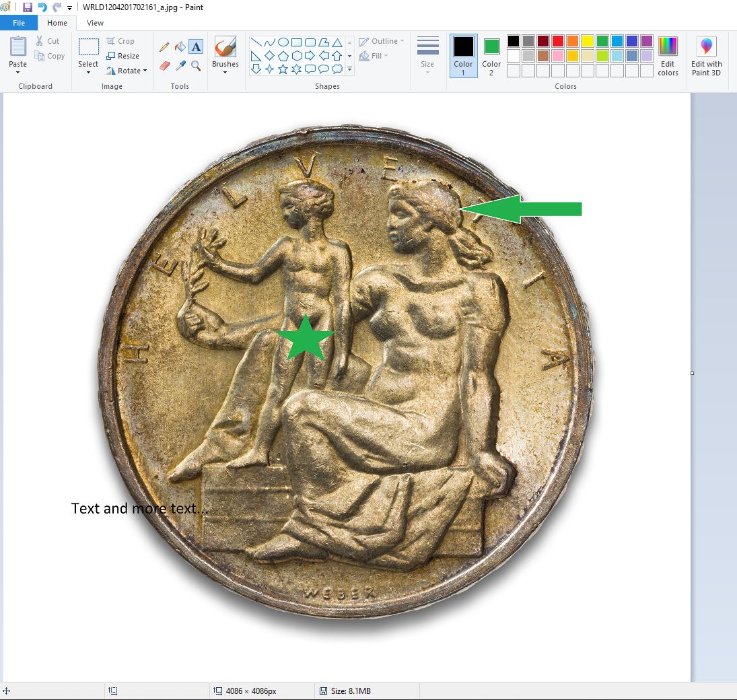737x700 pixels.
Task: Pick the yellow color swatch
Action: [x=588, y=41]
